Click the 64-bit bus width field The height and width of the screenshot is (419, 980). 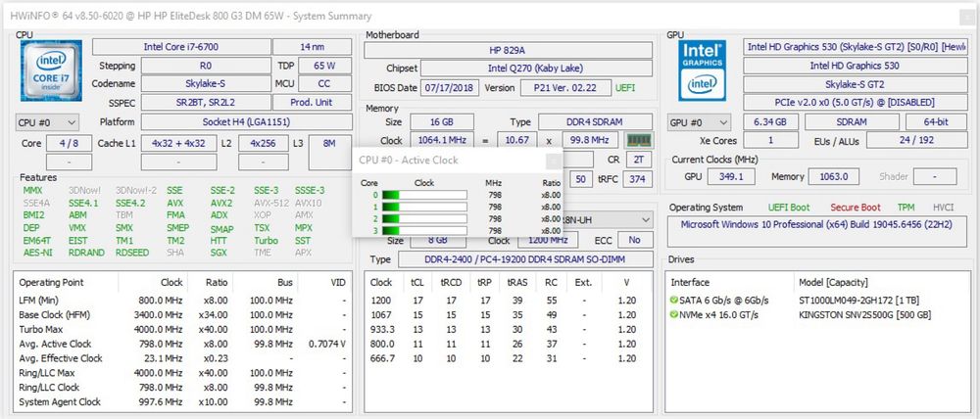(x=936, y=122)
